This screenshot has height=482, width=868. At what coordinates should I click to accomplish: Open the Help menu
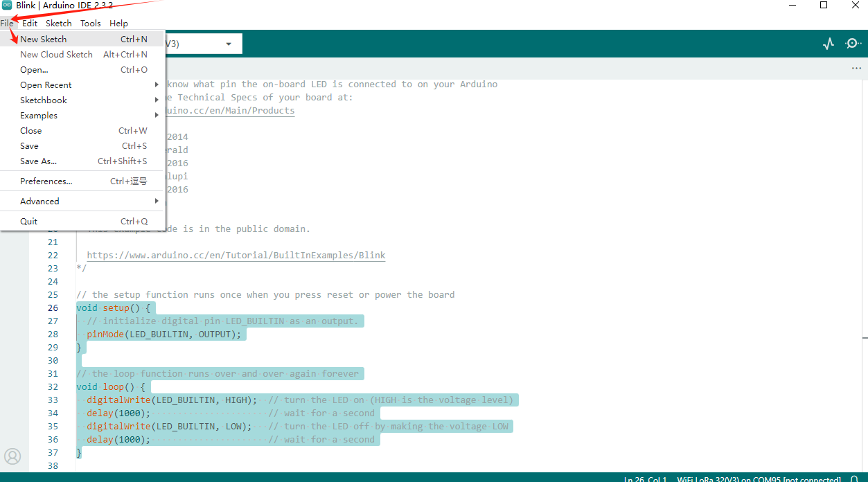(x=119, y=23)
